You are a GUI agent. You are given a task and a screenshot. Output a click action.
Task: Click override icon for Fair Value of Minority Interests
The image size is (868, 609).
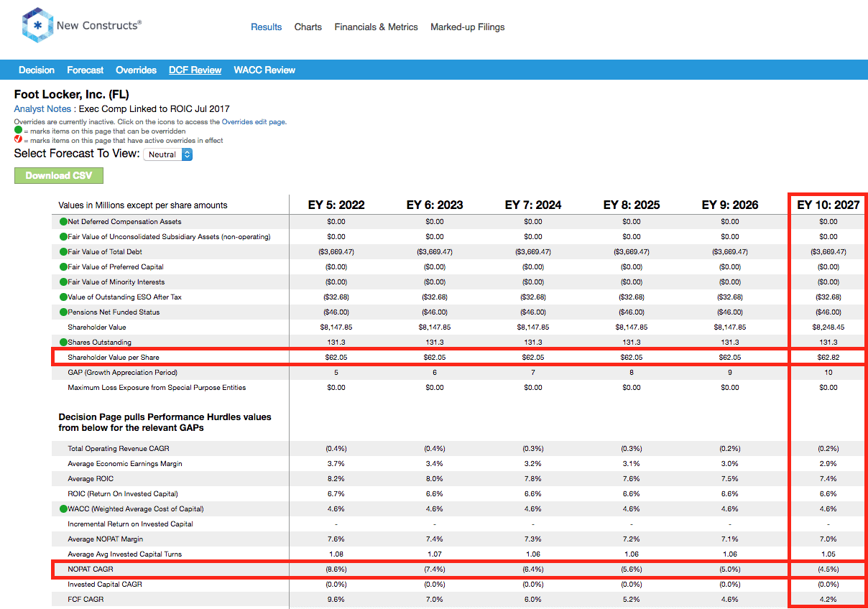[x=63, y=282]
